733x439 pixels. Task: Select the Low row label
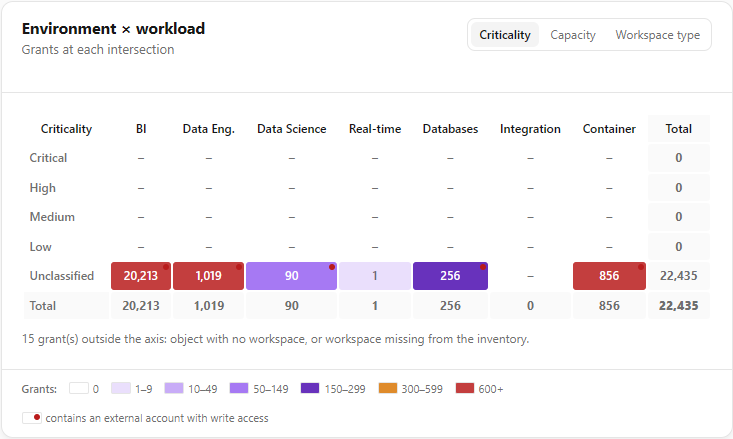(x=40, y=247)
